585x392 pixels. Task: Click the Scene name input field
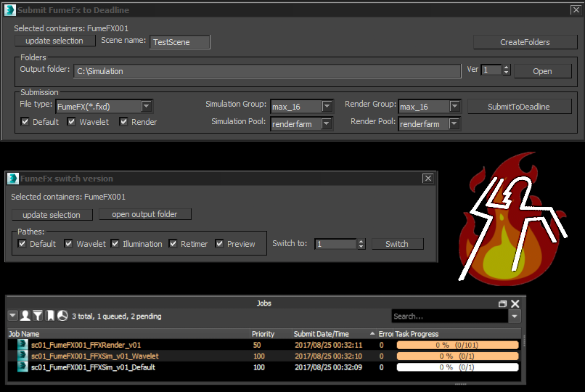click(180, 42)
